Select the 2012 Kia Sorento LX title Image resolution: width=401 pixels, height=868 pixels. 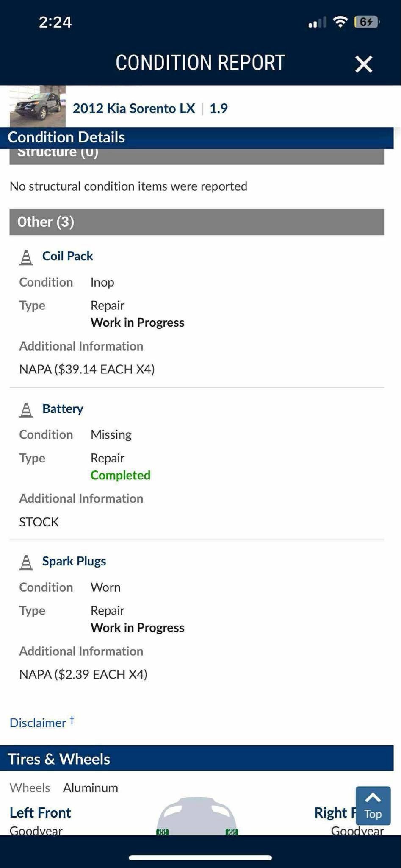pos(134,108)
